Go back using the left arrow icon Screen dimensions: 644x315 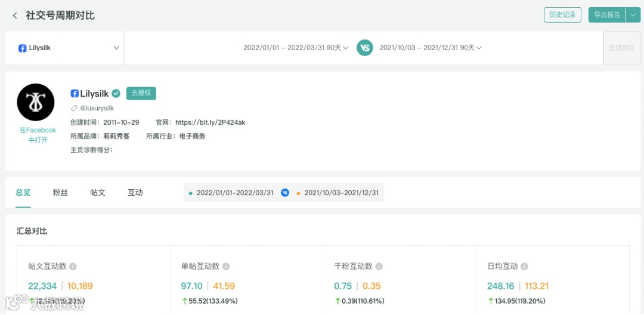point(15,16)
